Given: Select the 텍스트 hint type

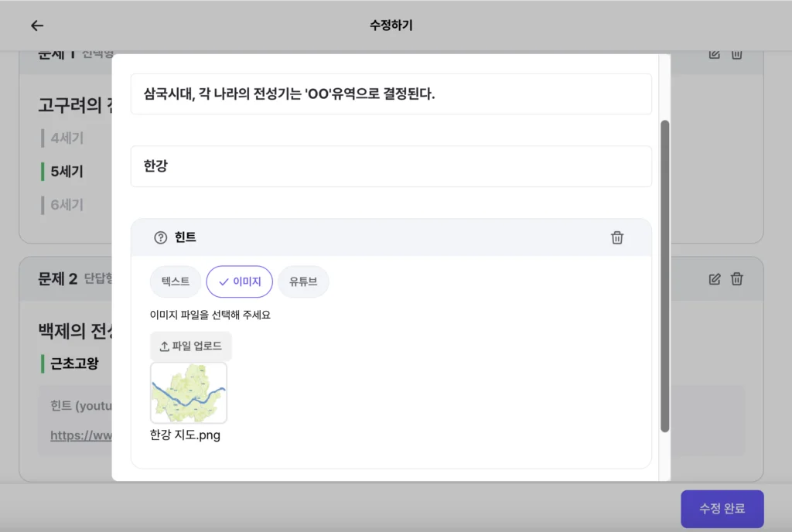Looking at the screenshot, I should coord(175,281).
